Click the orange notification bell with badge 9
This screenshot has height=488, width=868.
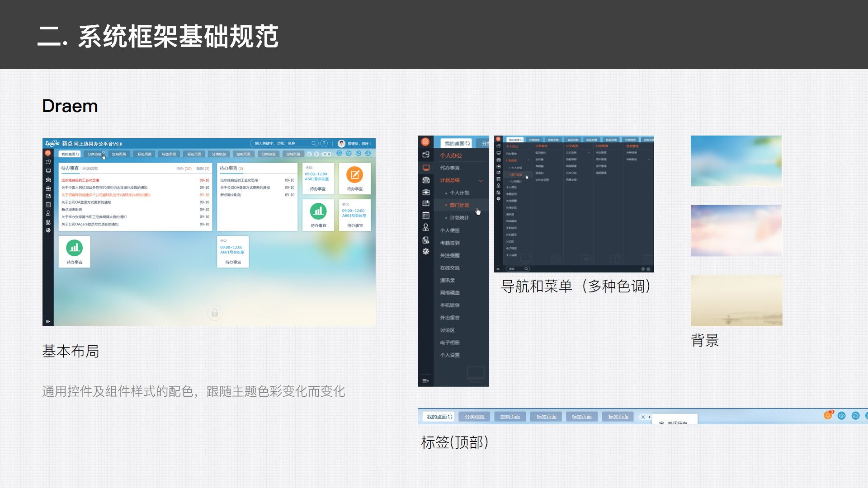(827, 416)
